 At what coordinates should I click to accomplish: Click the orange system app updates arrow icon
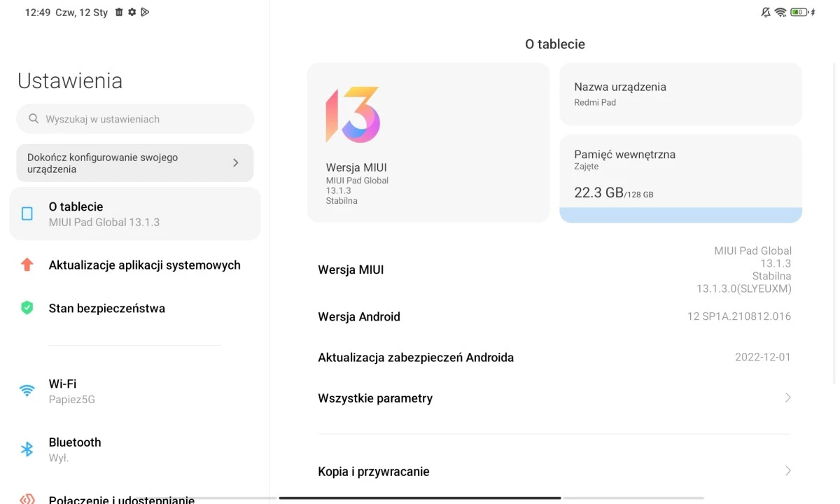(x=28, y=265)
